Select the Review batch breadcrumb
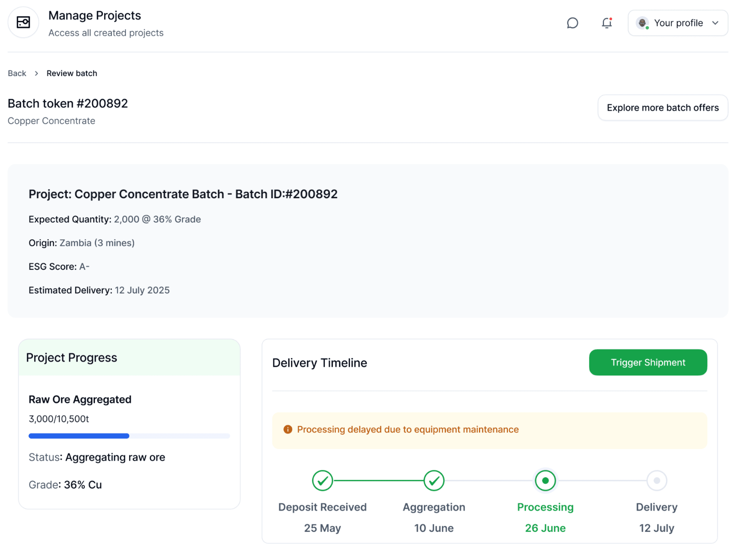This screenshot has width=734, height=560. pos(72,73)
